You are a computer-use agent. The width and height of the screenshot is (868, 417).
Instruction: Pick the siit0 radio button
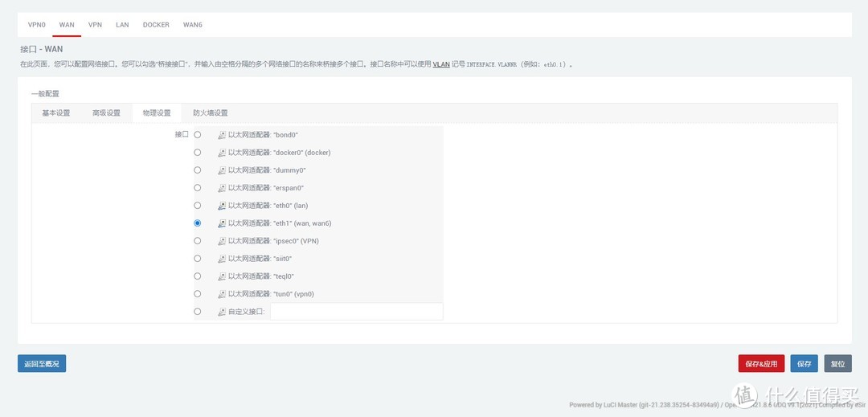(x=198, y=258)
